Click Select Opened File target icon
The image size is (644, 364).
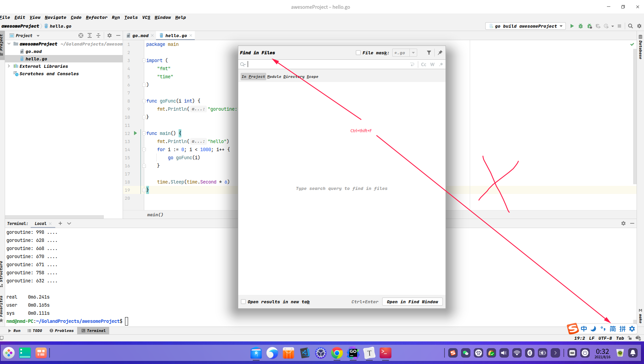[x=81, y=35]
